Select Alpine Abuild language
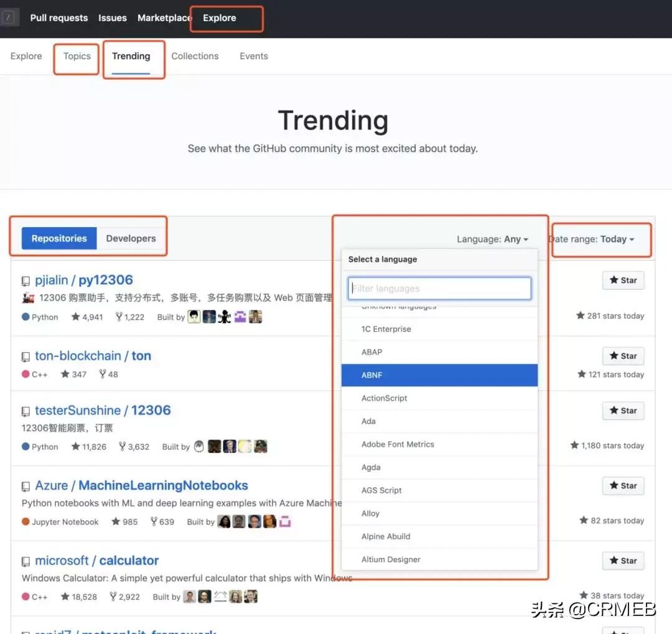672x634 pixels. pos(439,537)
